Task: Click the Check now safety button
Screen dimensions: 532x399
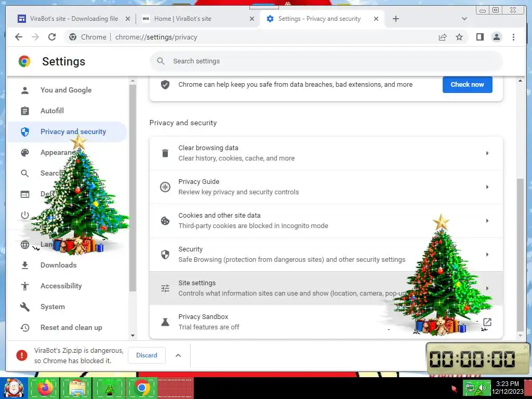Action: 467,85
